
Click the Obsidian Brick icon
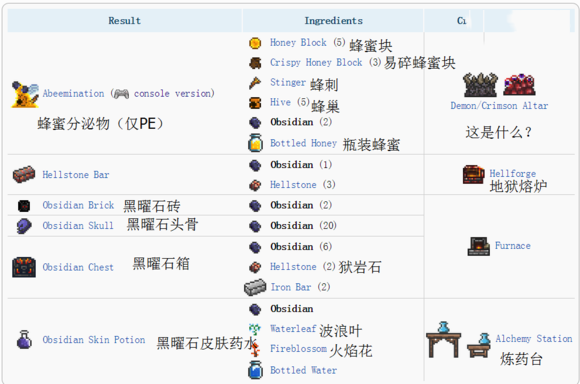[x=24, y=205]
